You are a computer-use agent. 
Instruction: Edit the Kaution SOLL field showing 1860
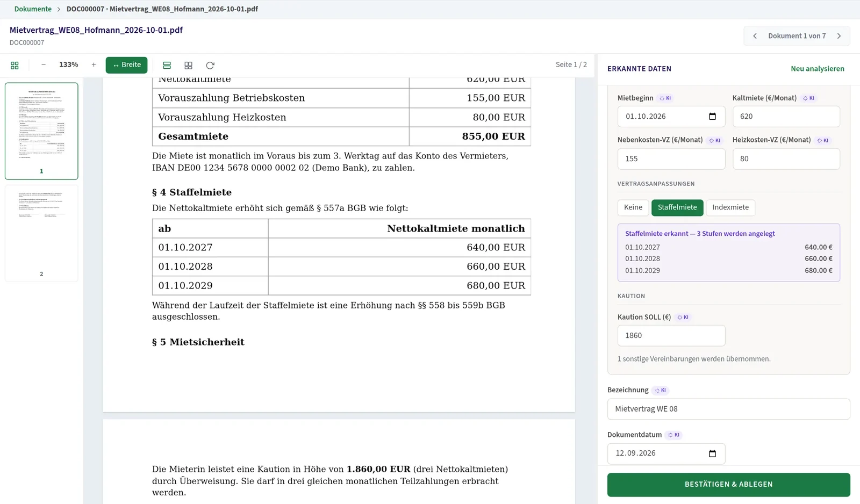[x=671, y=336]
